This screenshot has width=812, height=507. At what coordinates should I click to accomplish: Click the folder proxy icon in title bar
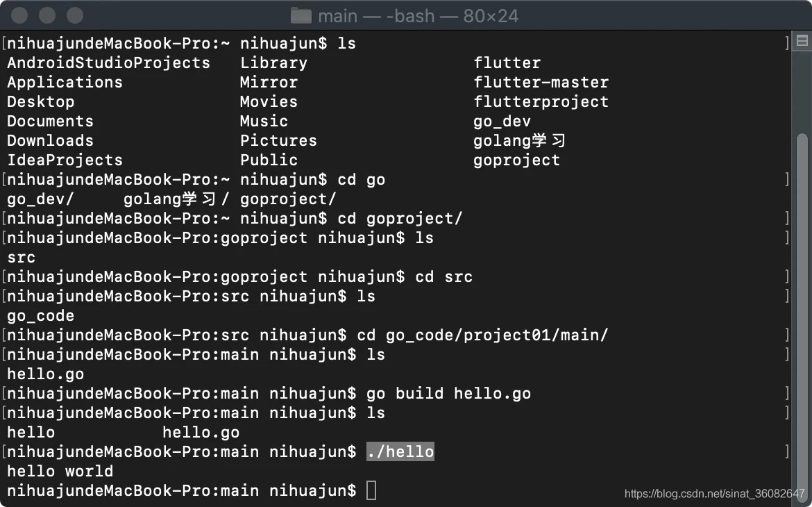301,15
